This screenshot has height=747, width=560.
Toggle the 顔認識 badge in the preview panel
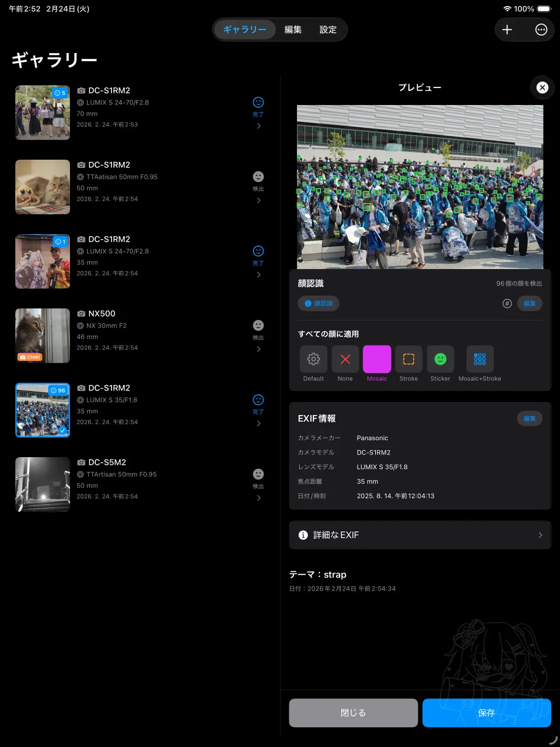[x=318, y=303]
